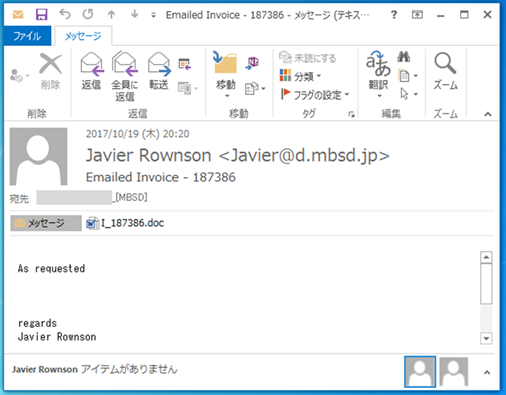
Task: Open the Flag settings (フラグの設定) dropdown
Action: [x=315, y=95]
